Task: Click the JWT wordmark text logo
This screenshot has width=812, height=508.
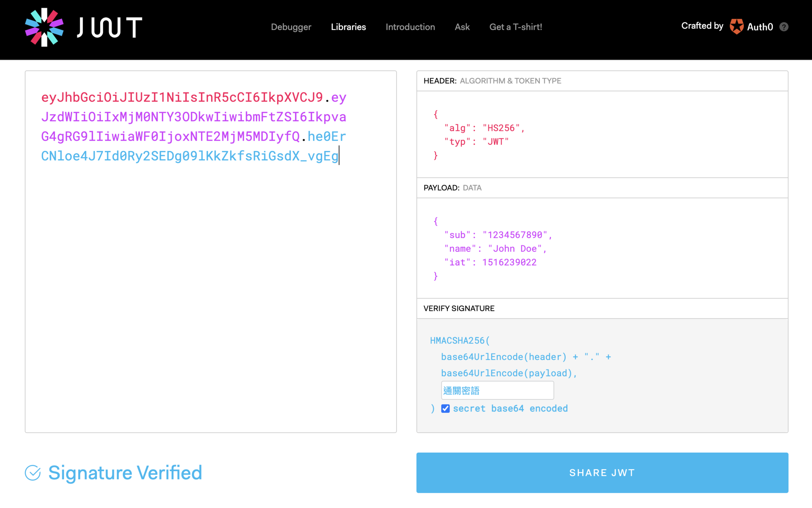Action: [x=109, y=27]
